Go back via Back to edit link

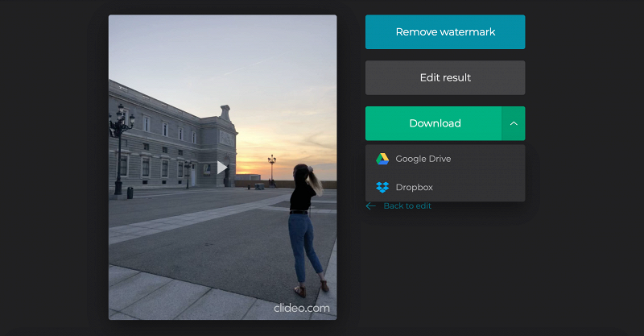point(407,206)
